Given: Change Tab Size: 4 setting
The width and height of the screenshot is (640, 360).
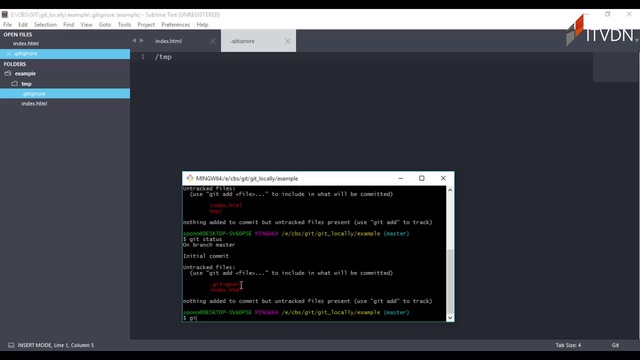Looking at the screenshot, I should [x=568, y=345].
